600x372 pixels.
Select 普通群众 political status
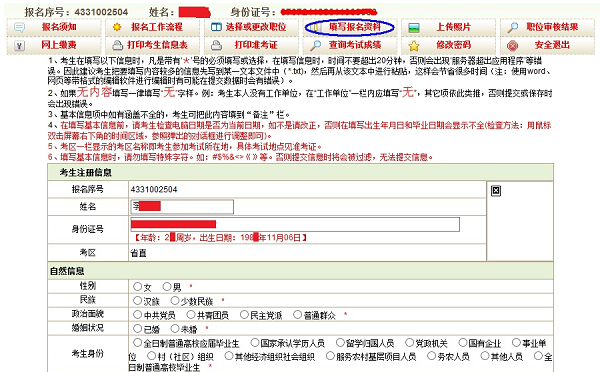point(297,315)
